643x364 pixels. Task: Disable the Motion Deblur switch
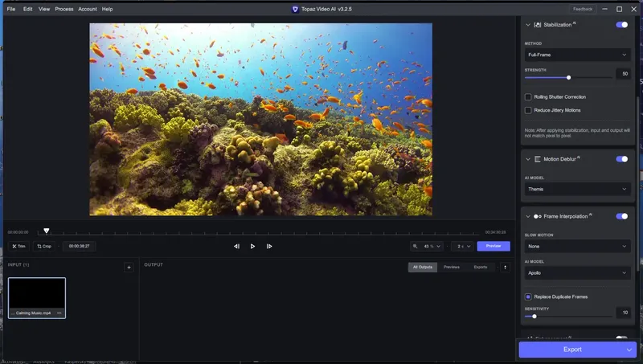click(621, 159)
